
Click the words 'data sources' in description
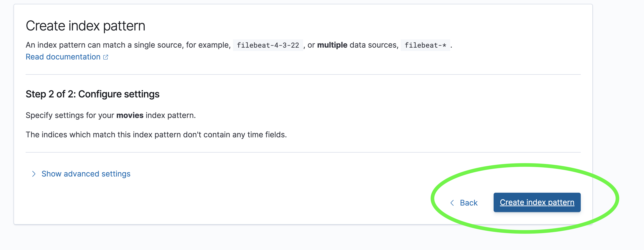[373, 45]
